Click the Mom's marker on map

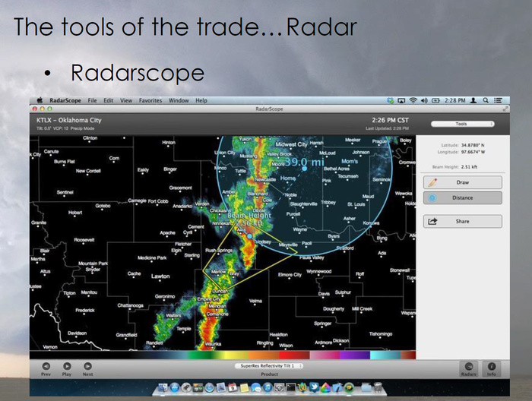pyautogui.click(x=350, y=161)
